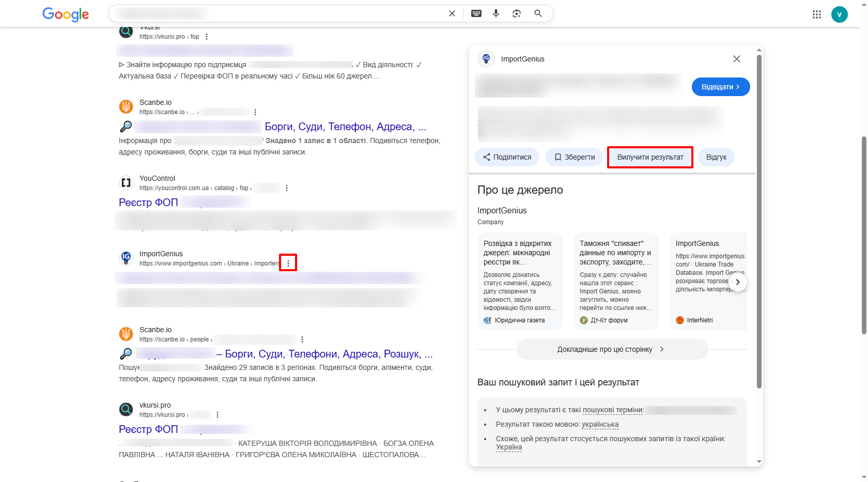The width and height of the screenshot is (868, 482).
Task: Open three-dot menu for ImportGenius result
Action: tap(288, 263)
